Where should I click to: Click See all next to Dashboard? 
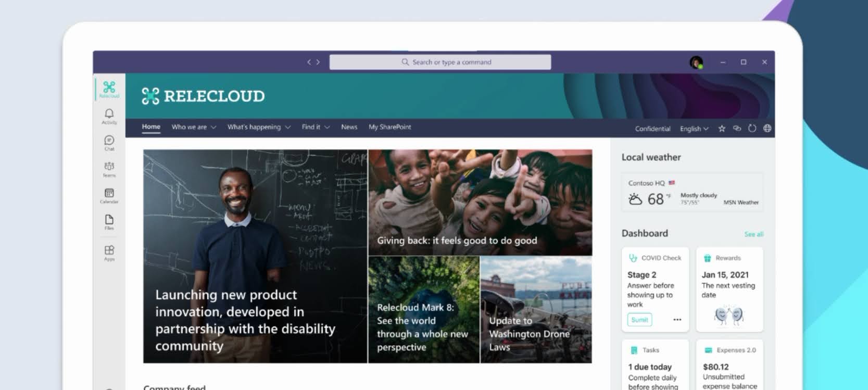pyautogui.click(x=753, y=234)
